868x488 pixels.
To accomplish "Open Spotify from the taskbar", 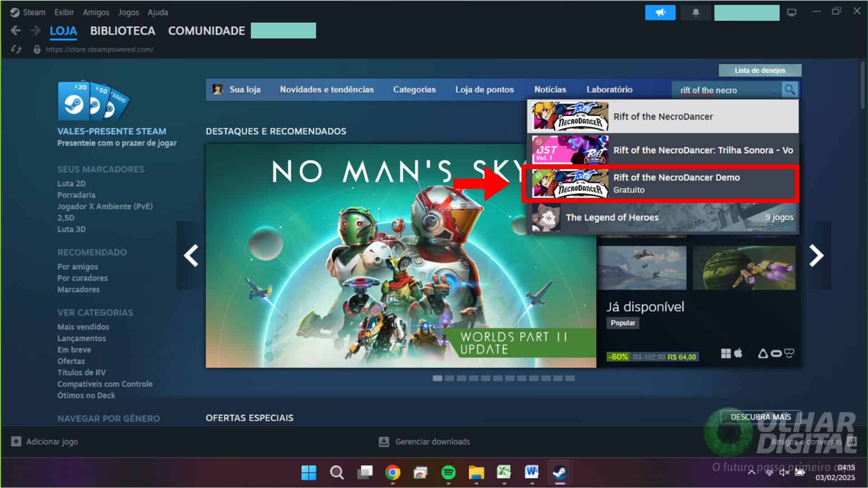I will [x=448, y=473].
